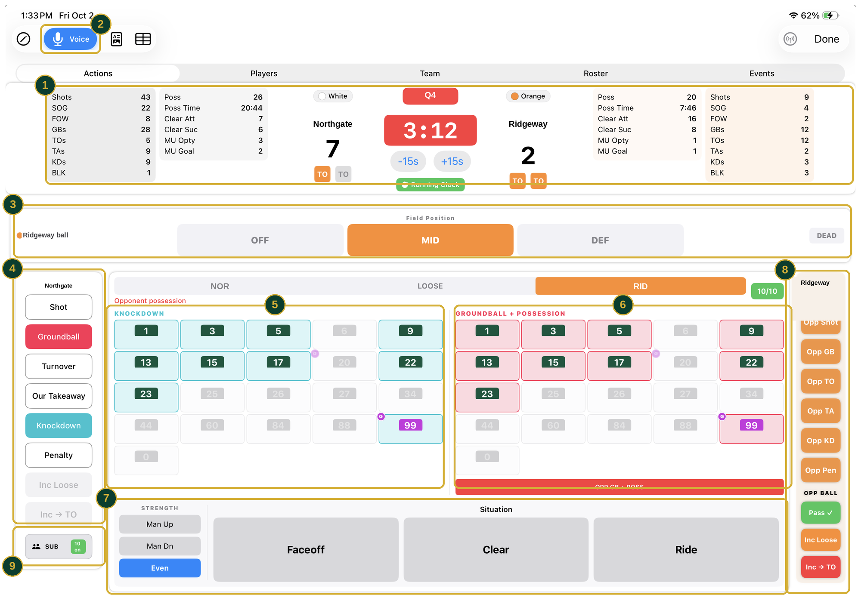This screenshot has height=616, width=861.
Task: Record an Opp GB event
Action: pyautogui.click(x=821, y=352)
